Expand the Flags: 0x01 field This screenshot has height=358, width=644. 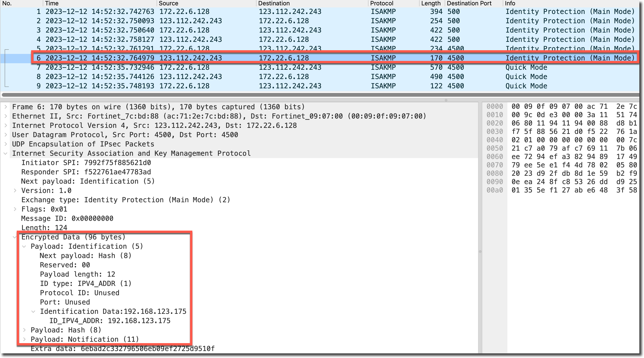15,209
